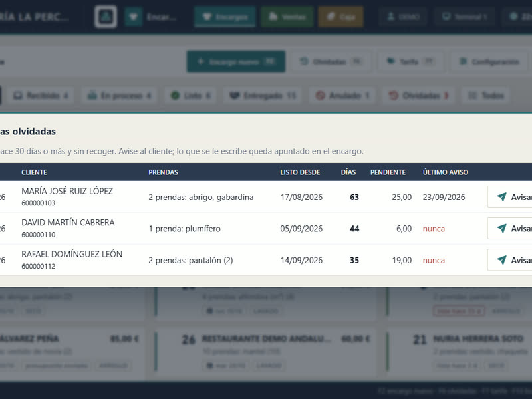Click '1 prenda: plumífero' cell
The height and width of the screenshot is (399, 532).
click(x=184, y=229)
